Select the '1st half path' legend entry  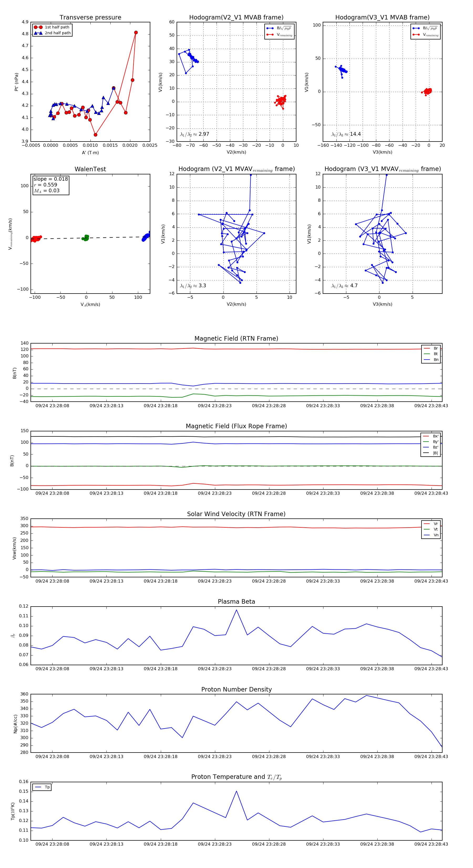pyautogui.click(x=52, y=27)
